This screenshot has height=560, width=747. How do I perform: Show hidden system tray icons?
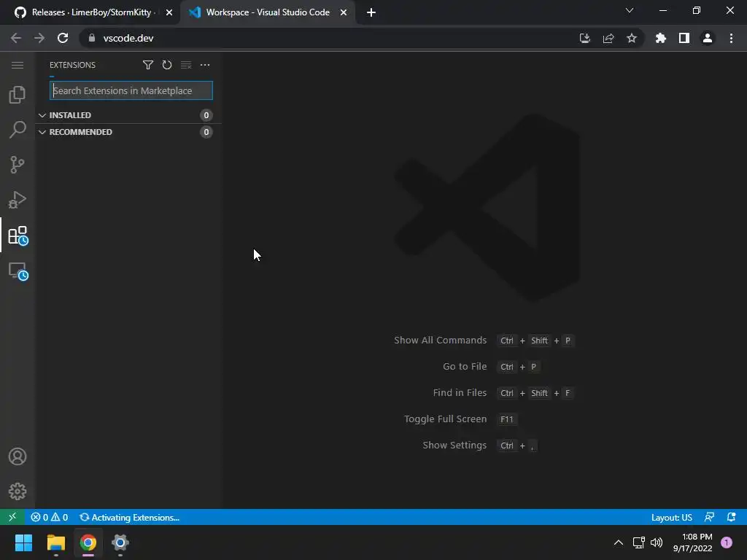tap(619, 542)
